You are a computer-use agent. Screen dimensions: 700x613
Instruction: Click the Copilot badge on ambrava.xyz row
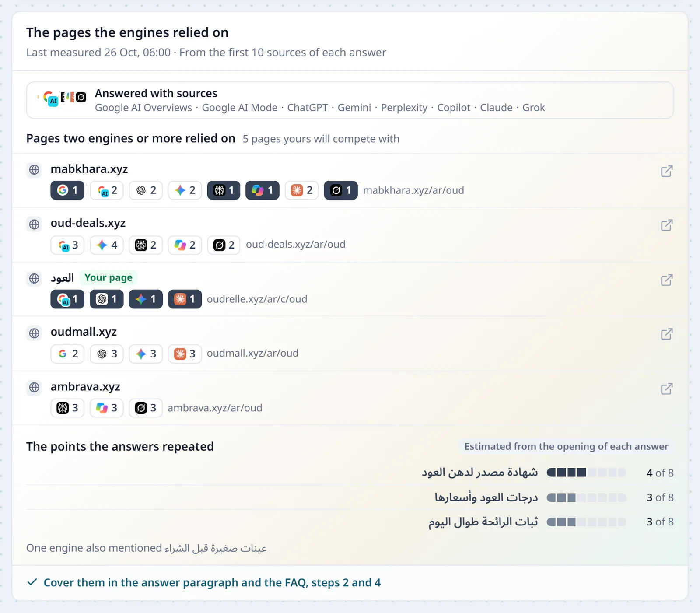[107, 408]
